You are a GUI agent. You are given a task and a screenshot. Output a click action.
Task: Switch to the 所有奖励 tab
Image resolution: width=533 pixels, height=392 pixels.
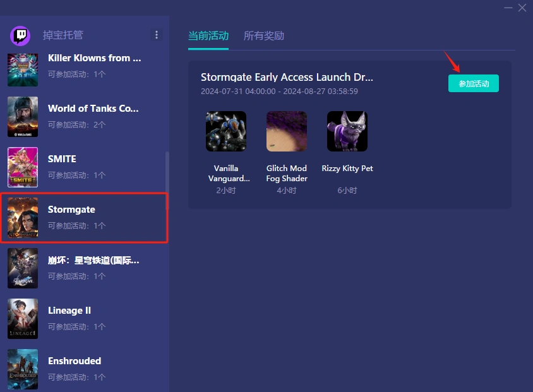pos(264,36)
